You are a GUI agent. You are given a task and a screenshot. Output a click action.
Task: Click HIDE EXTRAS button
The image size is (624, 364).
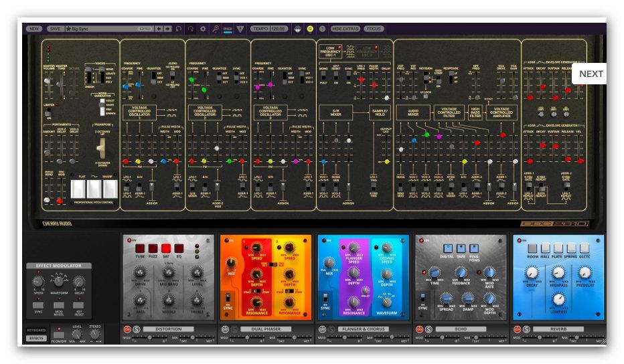click(x=345, y=29)
